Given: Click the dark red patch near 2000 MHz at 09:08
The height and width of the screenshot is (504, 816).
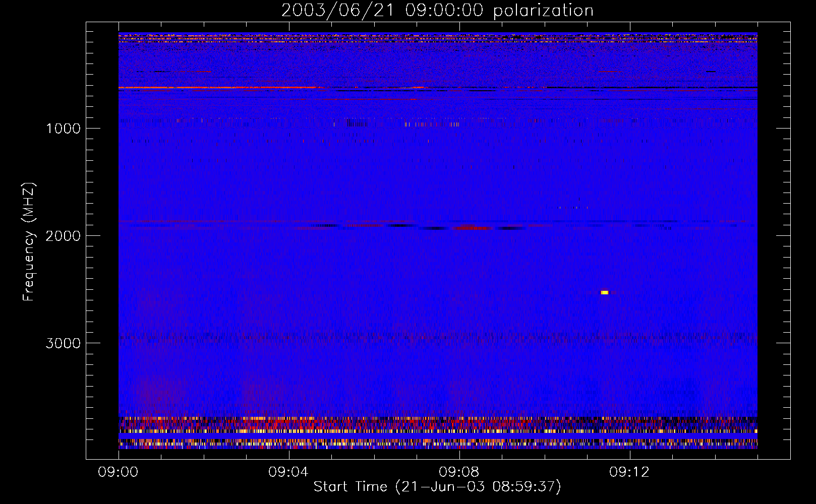Looking at the screenshot, I should point(472,228).
